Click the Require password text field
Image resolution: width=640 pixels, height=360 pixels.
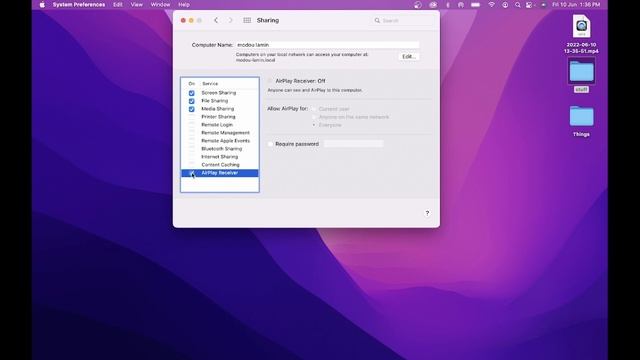click(x=353, y=144)
